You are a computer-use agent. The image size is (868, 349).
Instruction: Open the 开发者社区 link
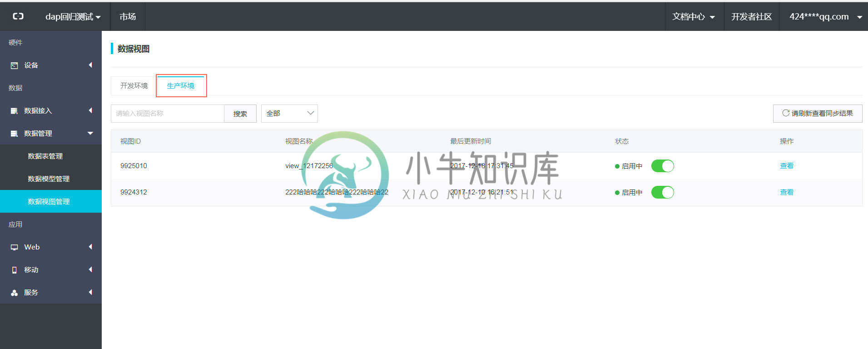point(752,16)
